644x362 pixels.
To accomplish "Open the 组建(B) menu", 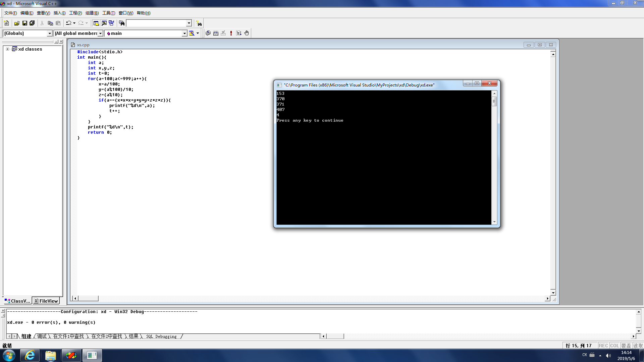I will 92,13.
